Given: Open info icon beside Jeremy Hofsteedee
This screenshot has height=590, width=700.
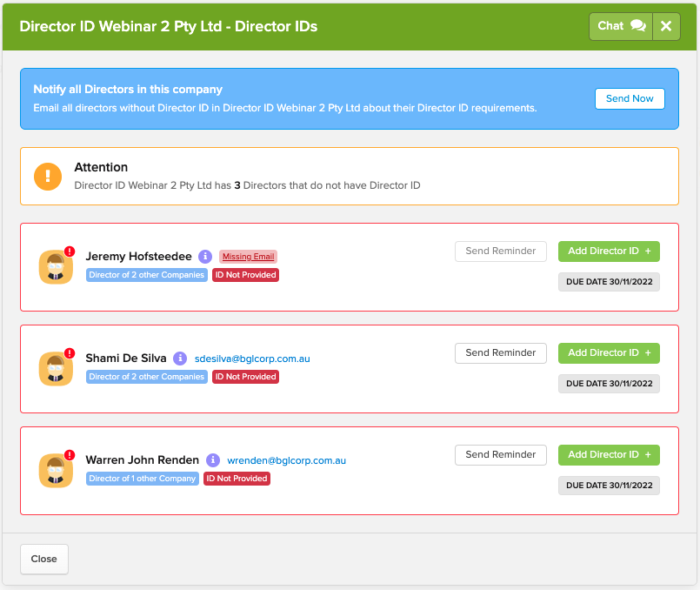Looking at the screenshot, I should [x=205, y=257].
